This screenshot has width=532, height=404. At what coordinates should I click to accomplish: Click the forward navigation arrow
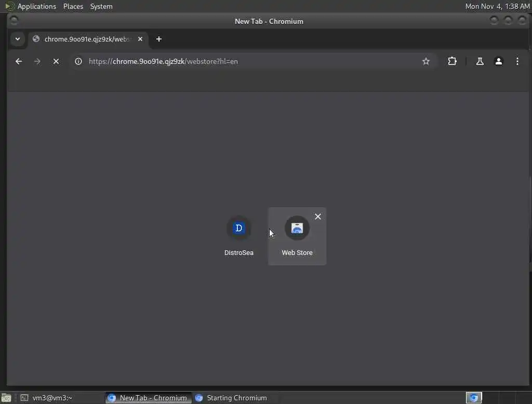pyautogui.click(x=37, y=61)
